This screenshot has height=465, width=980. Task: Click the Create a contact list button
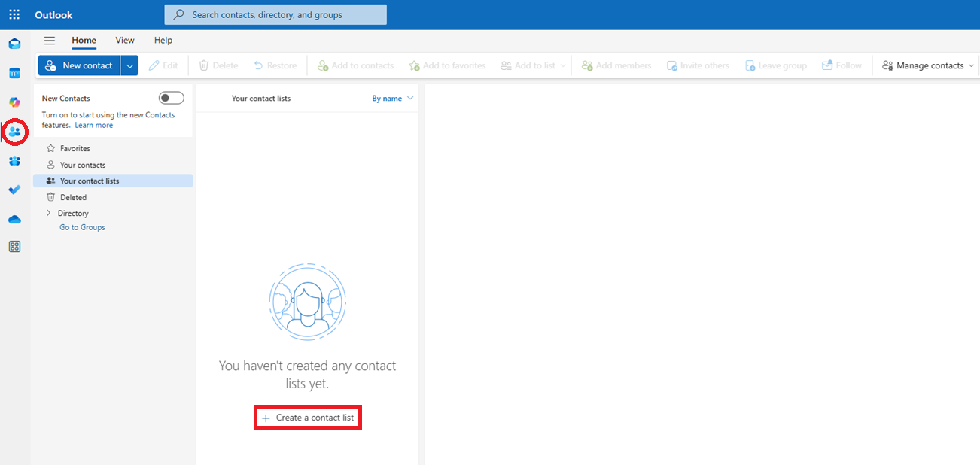point(307,417)
